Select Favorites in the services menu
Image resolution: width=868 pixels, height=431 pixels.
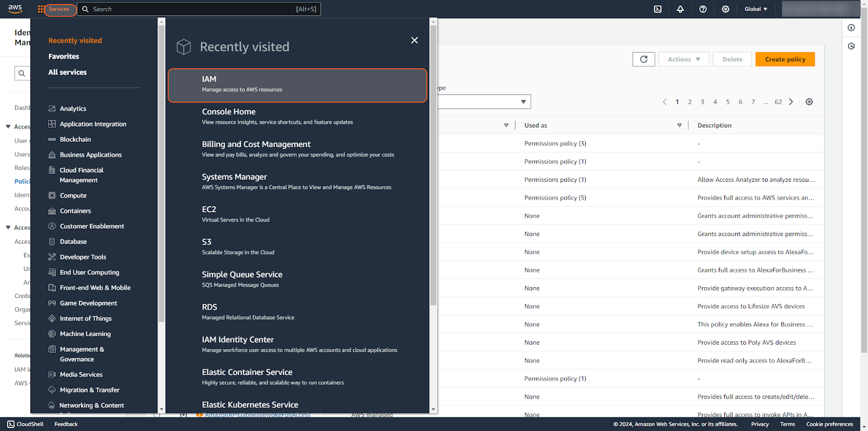click(63, 56)
